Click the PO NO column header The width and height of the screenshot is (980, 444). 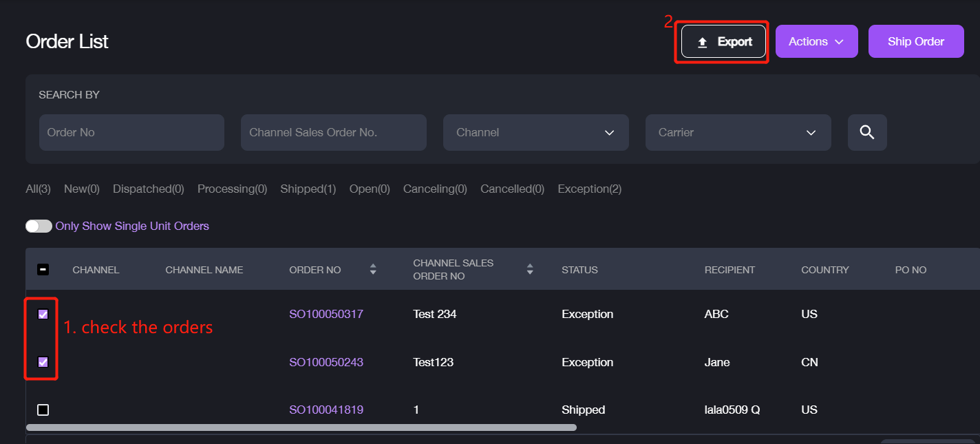[910, 270]
